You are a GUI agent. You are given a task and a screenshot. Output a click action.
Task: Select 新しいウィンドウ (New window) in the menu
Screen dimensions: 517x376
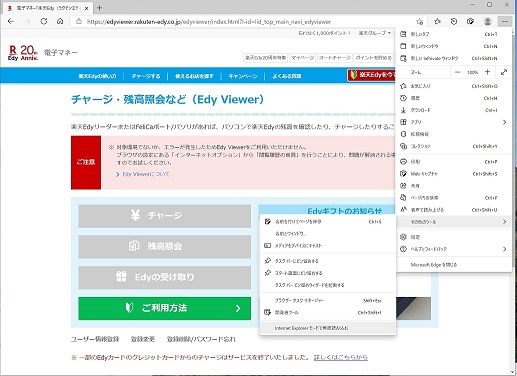(x=454, y=46)
